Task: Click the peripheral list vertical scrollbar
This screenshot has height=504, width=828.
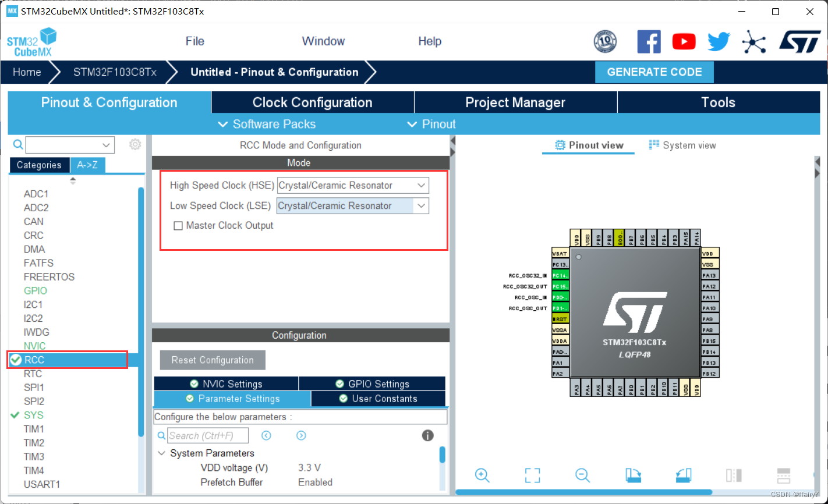Action: click(x=141, y=311)
